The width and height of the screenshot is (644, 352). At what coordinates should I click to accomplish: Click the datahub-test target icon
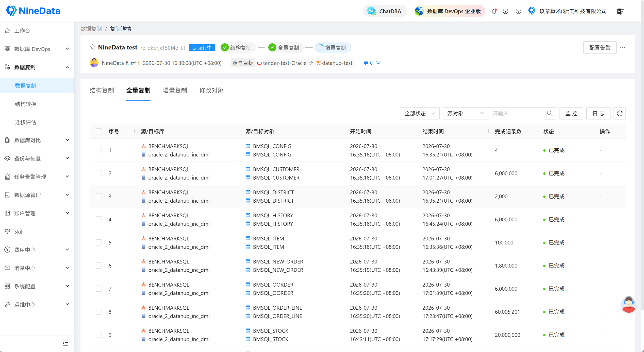[x=318, y=63]
